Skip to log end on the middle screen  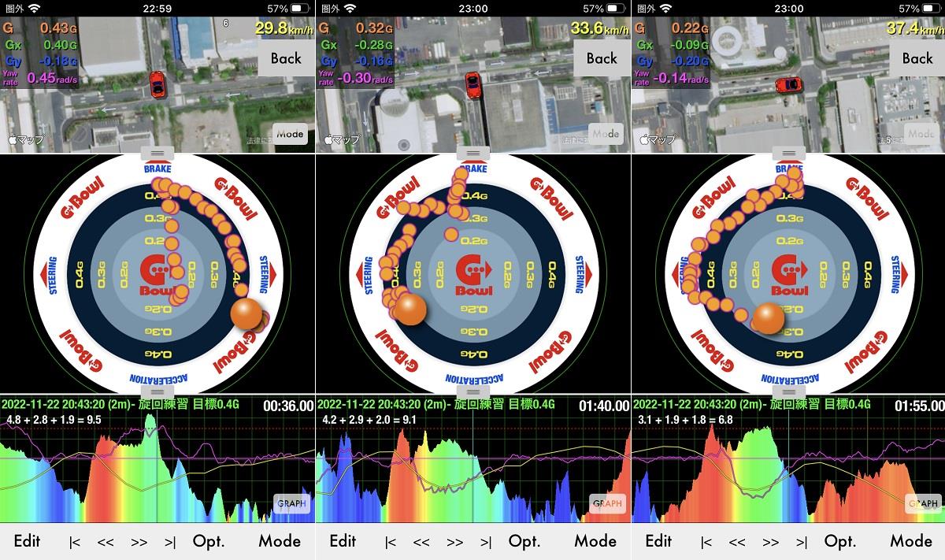coord(486,542)
